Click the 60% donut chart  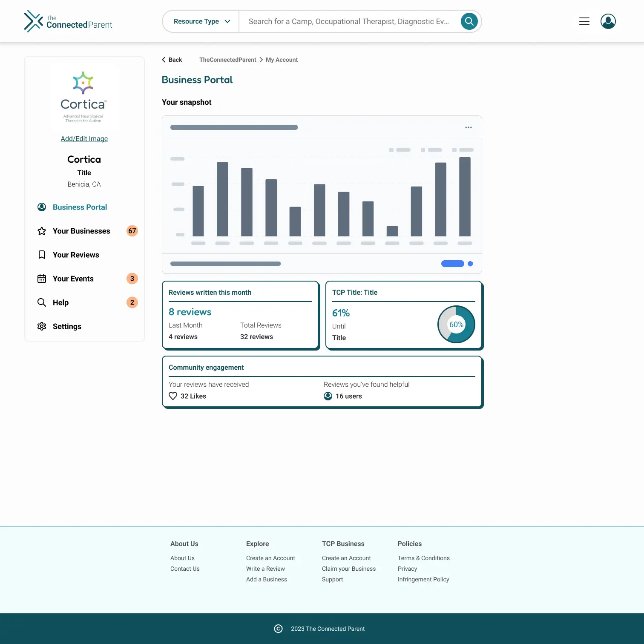pos(456,324)
